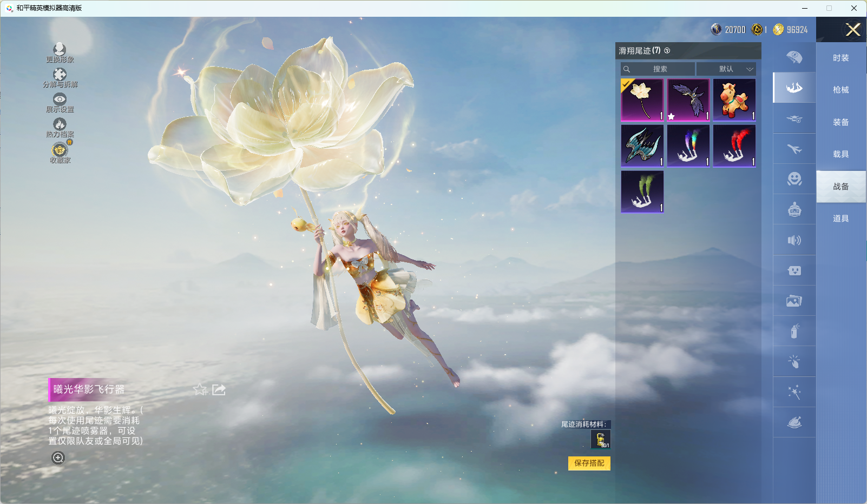The height and width of the screenshot is (504, 867).
Task: Select the glide trail category icon
Action: pyautogui.click(x=794, y=88)
